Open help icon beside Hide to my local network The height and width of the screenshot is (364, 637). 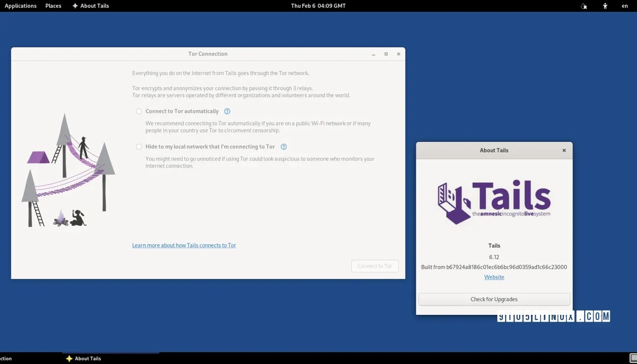click(283, 147)
